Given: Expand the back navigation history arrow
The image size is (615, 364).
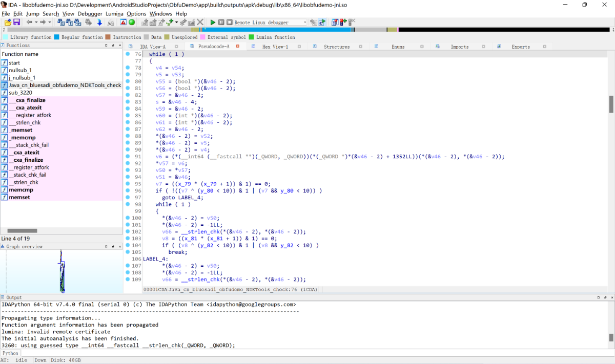Looking at the screenshot, I should 35,23.
